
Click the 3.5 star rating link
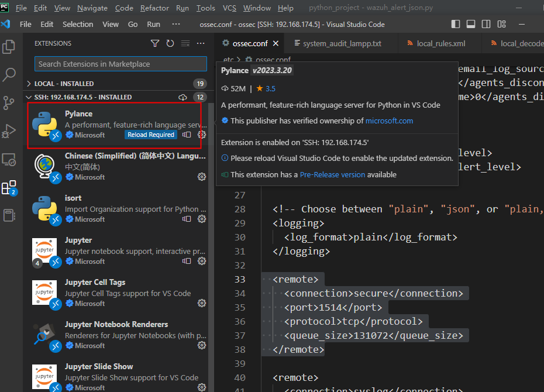click(270, 89)
